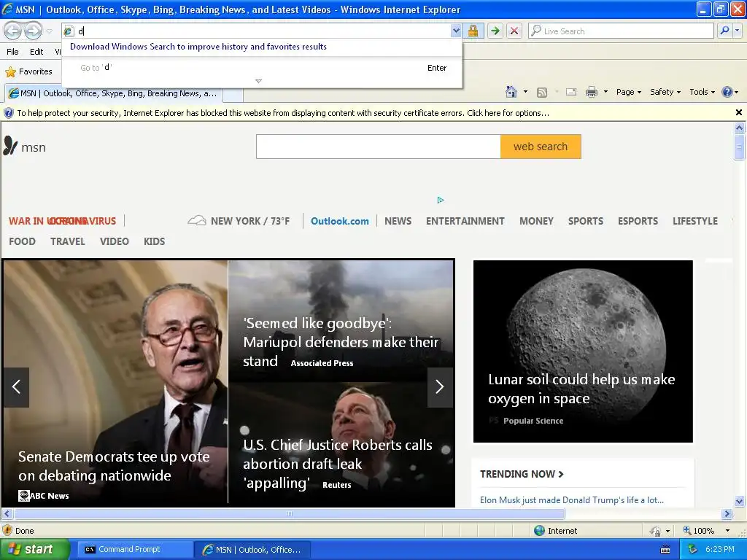The height and width of the screenshot is (560, 747).
Task: Click the Download Windows Search suggestion
Action: (198, 47)
